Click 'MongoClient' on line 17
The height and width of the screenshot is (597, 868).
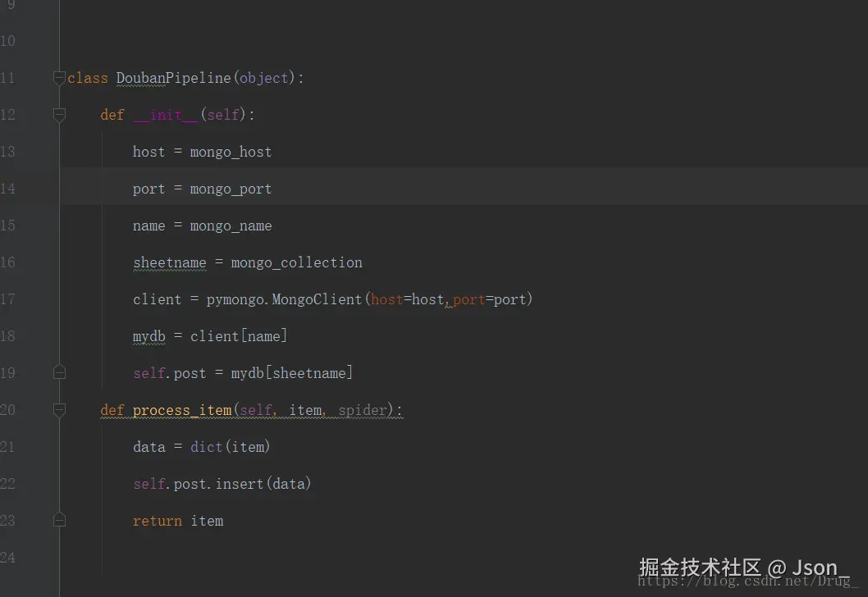317,299
